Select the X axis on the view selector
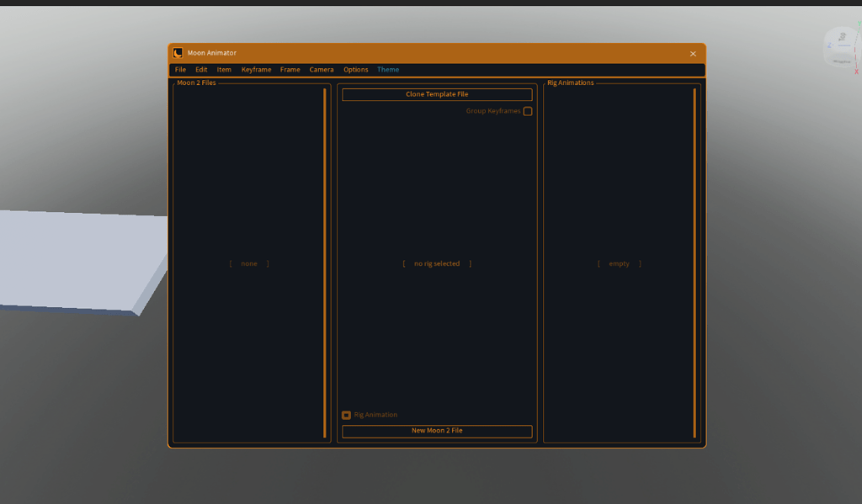Viewport: 862px width, 504px height. 856,67
